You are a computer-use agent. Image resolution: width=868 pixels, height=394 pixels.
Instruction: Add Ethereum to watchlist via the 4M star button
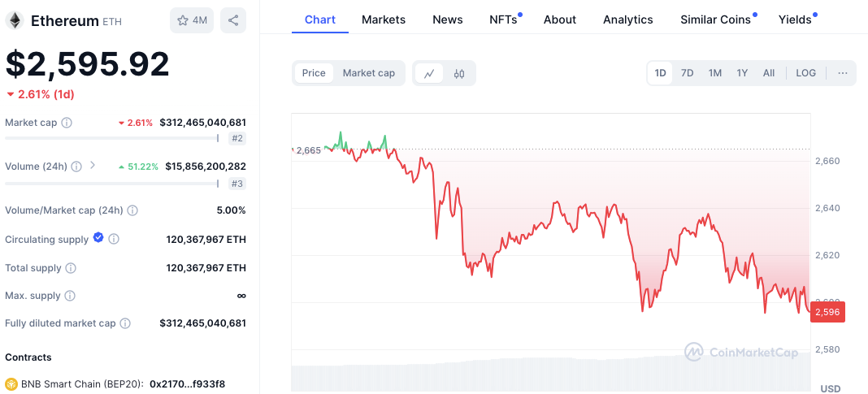(x=192, y=20)
